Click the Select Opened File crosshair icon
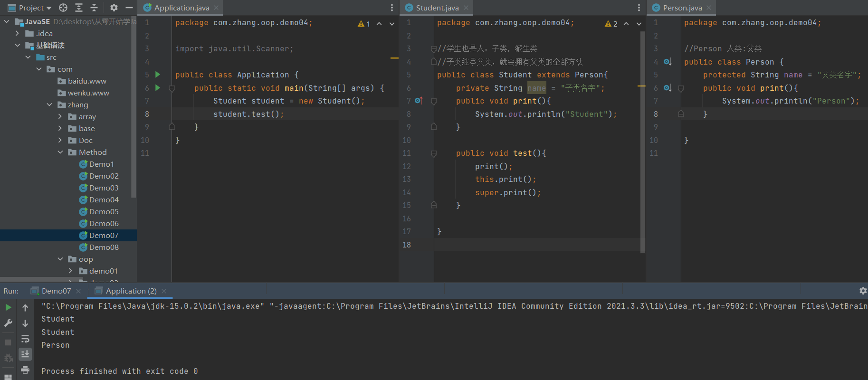The image size is (868, 380). (63, 8)
